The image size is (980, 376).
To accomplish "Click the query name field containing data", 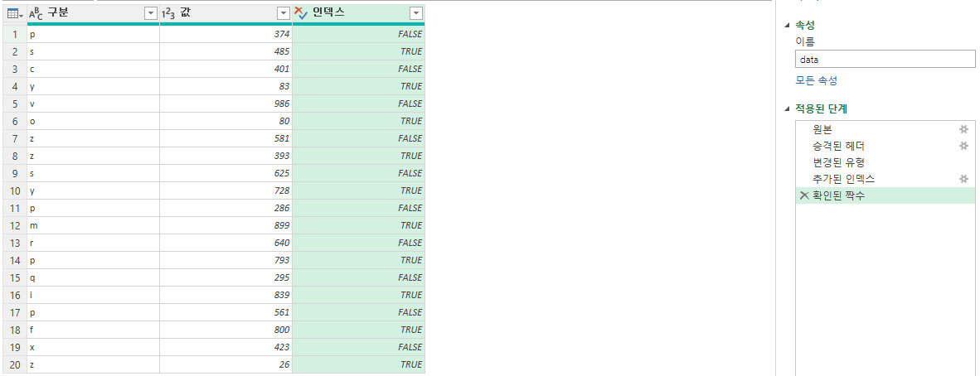I will (885, 60).
